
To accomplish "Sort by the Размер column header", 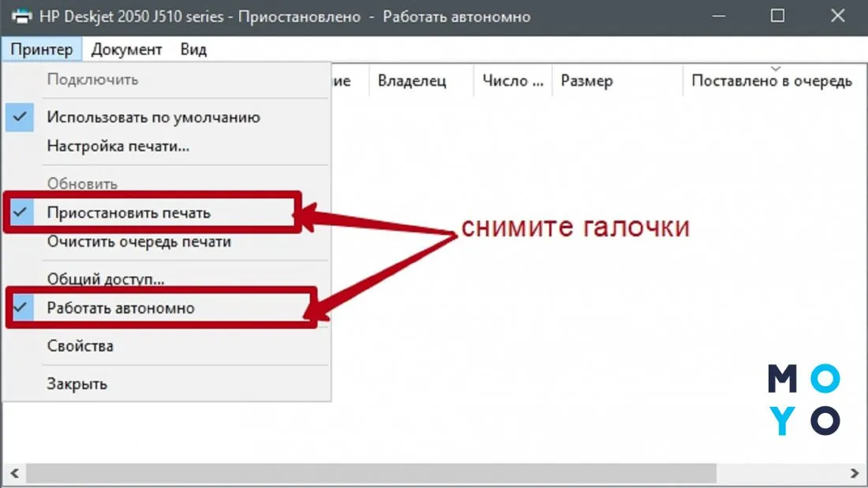I will tap(617, 80).
